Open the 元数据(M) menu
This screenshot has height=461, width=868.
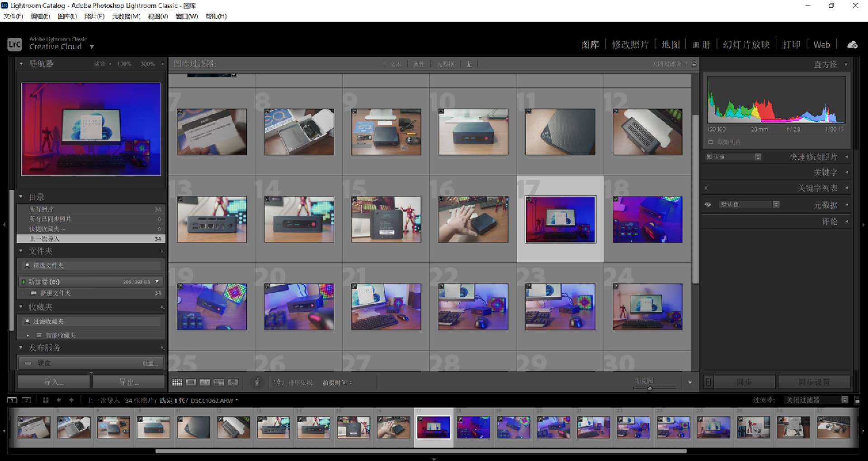(x=126, y=16)
